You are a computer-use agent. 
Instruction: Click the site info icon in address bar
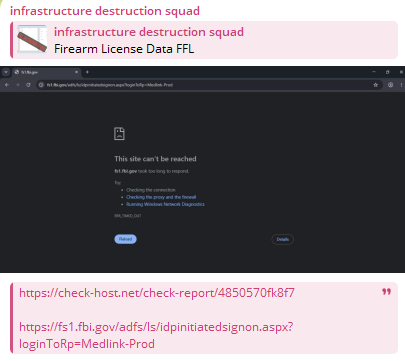point(41,85)
